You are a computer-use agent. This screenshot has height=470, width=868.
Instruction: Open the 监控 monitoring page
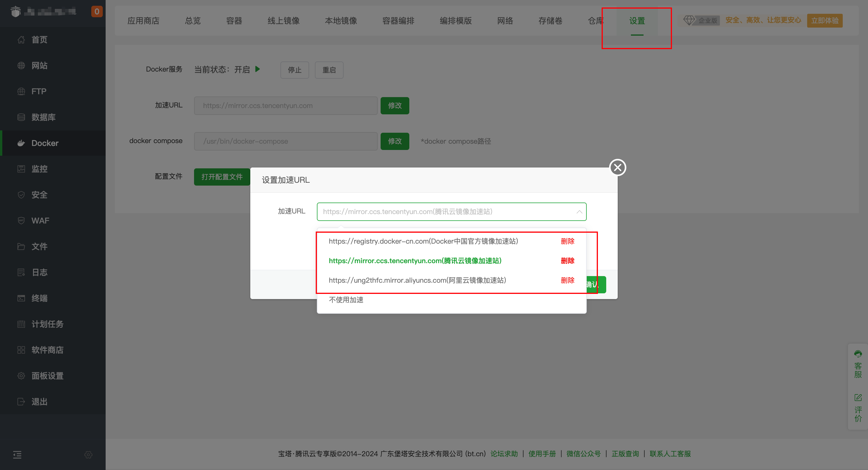click(x=39, y=169)
